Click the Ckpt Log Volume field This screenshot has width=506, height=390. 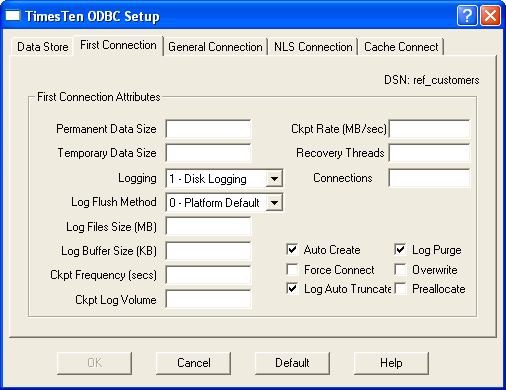[208, 299]
